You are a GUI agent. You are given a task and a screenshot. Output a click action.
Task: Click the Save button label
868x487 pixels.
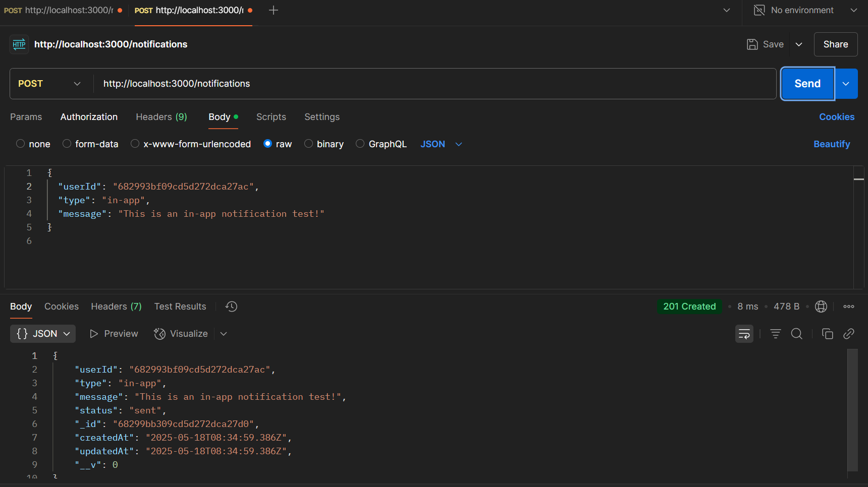[773, 44]
